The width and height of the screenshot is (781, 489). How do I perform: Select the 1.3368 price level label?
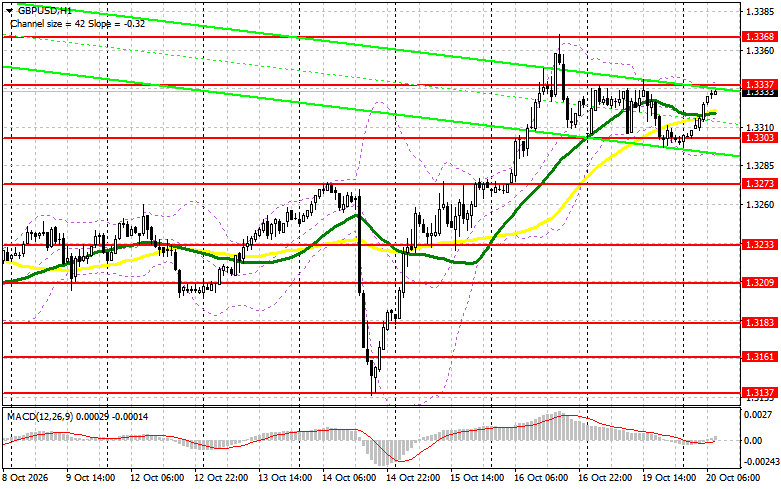pos(760,37)
